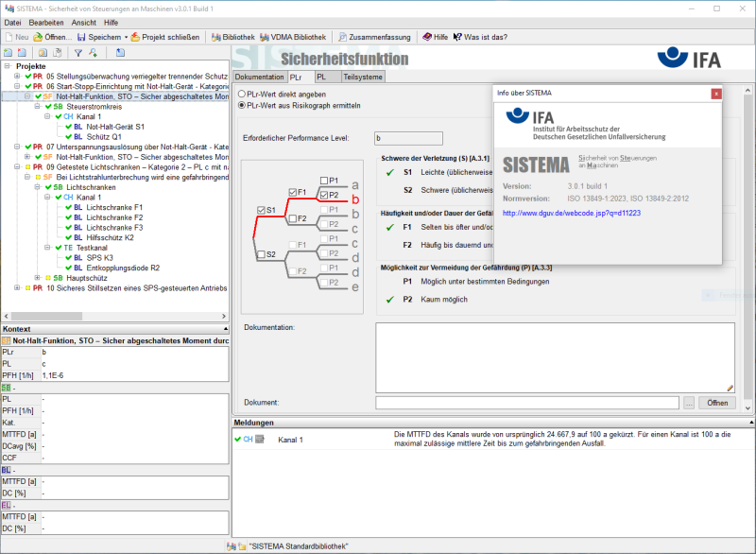756x554 pixels.
Task: Open the Speichern dropdown arrow
Action: tap(124, 37)
